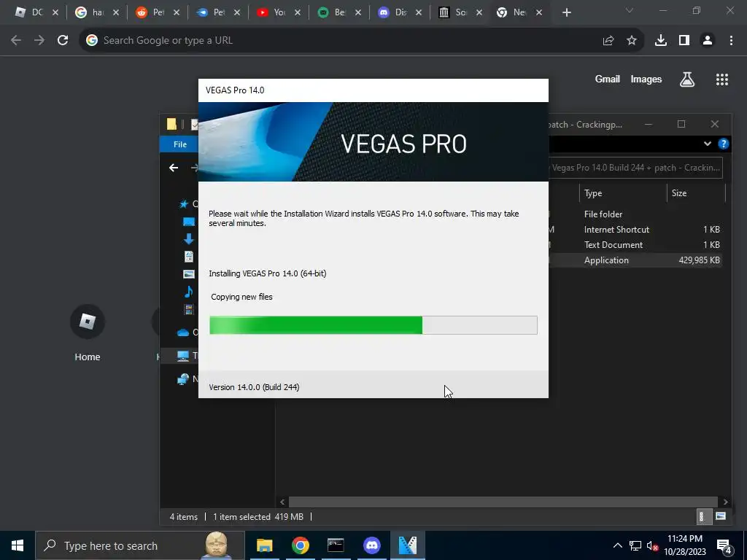Open Chrome downloads icon
This screenshot has width=747, height=560.
[x=661, y=41]
